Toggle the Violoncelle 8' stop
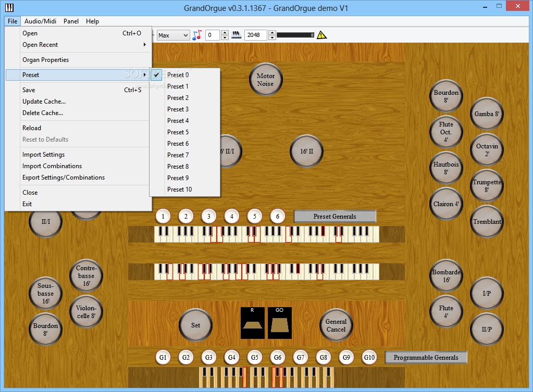 [86, 312]
